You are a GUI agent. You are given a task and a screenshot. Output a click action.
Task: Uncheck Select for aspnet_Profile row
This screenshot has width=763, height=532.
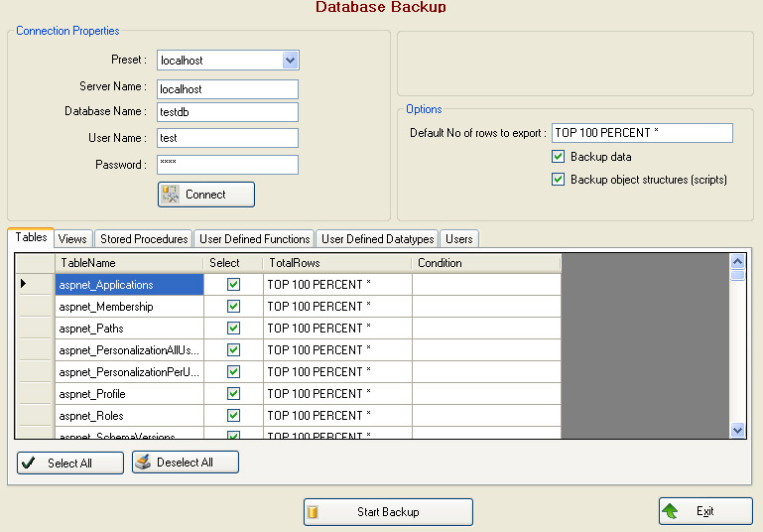233,393
